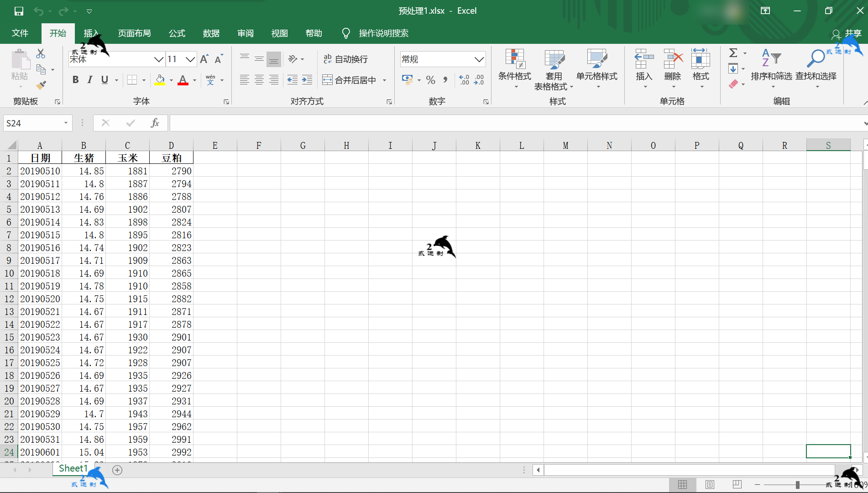The image size is (868, 493).
Task: Toggle Underline formatting
Action: (x=105, y=80)
